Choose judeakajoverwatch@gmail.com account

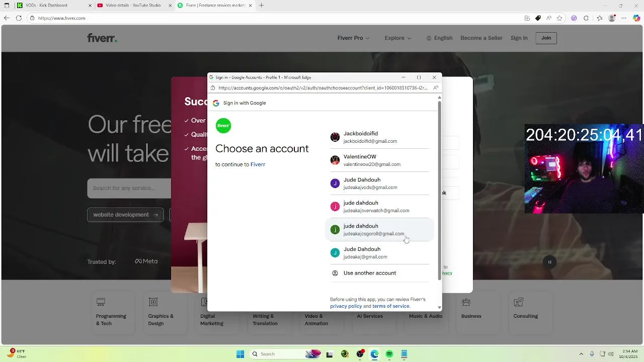click(379, 207)
